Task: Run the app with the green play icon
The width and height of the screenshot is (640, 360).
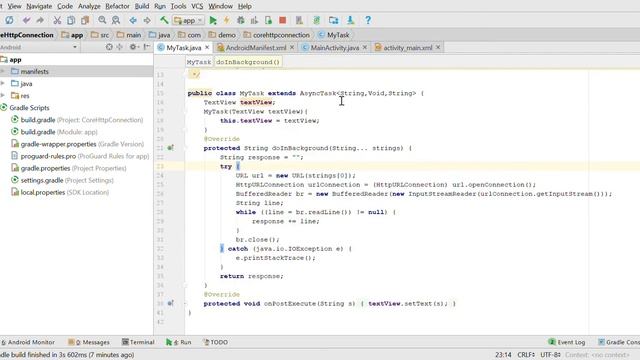Action: click(x=213, y=20)
